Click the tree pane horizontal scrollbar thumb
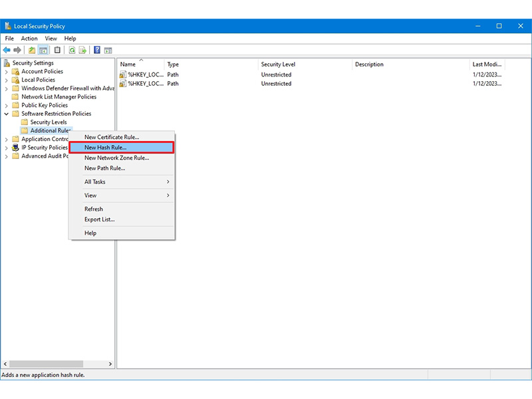This screenshot has height=399, width=532. [x=46, y=364]
